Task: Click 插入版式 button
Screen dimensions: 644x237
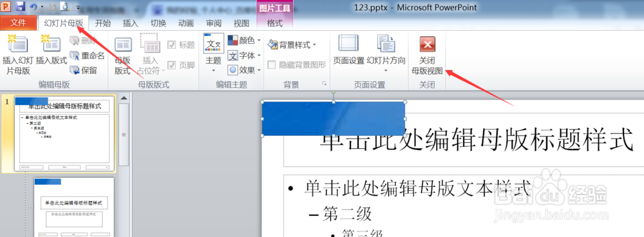Action: pos(52,50)
